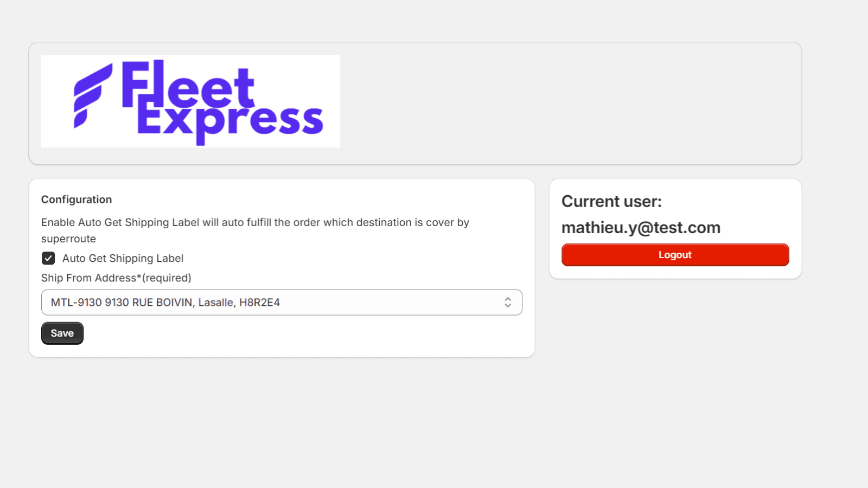Click the up-down chevron arrows in address selector
Image resolution: width=868 pixels, height=488 pixels.
[x=508, y=303]
